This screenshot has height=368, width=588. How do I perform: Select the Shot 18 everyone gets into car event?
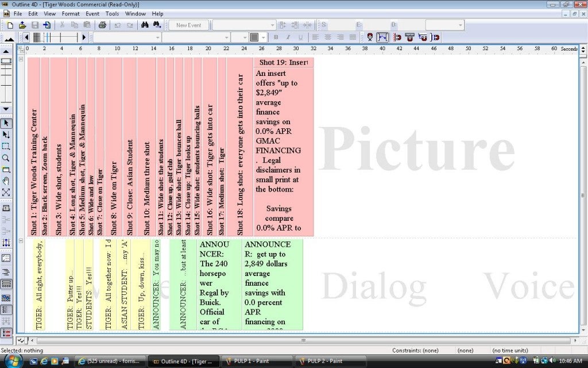240,147
